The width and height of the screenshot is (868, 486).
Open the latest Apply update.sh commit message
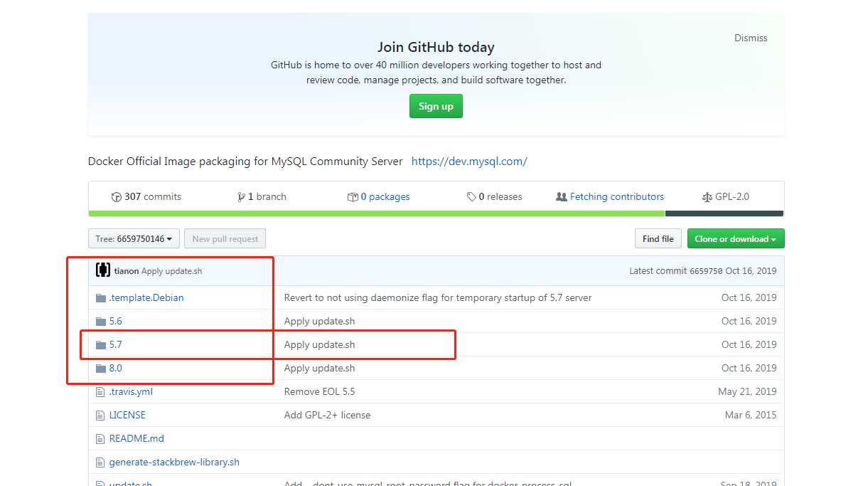171,271
